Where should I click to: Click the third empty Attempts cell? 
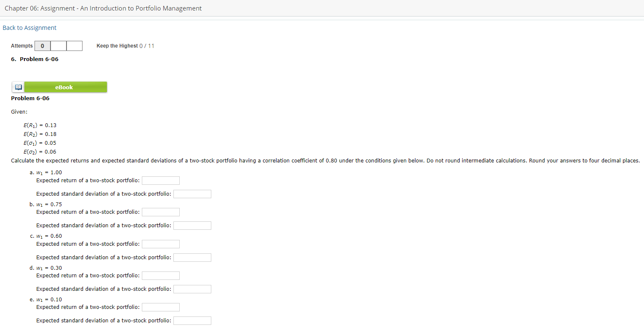point(74,45)
